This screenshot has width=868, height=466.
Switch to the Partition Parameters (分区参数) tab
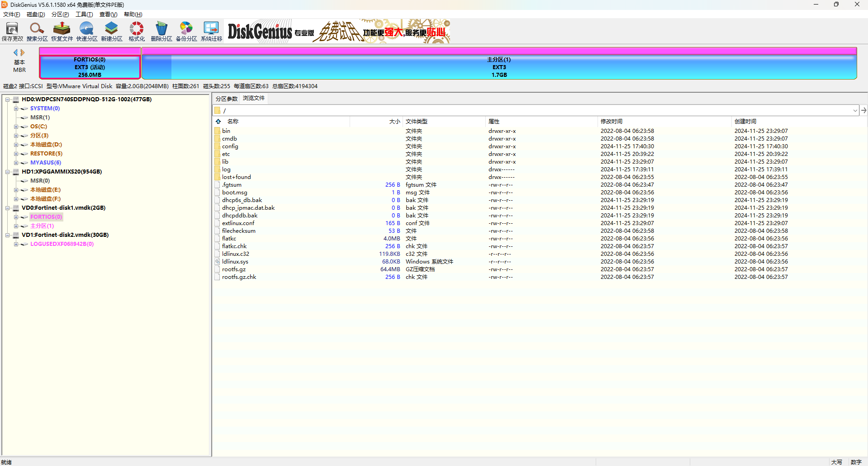pyautogui.click(x=227, y=99)
